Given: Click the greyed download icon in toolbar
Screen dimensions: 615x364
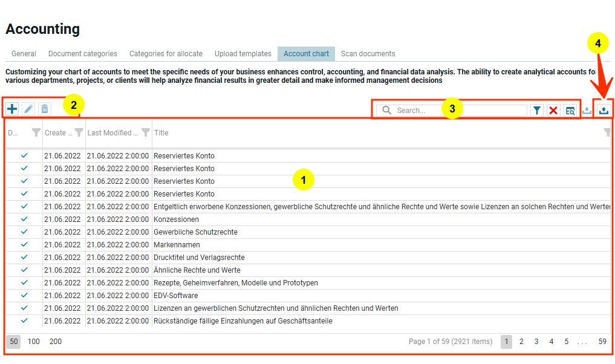Looking at the screenshot, I should (587, 111).
